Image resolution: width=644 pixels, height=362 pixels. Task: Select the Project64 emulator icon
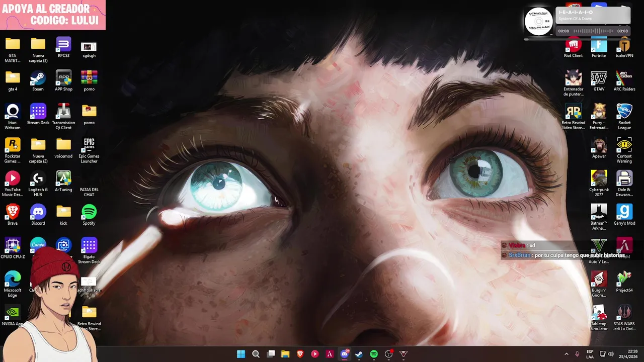pos(624,283)
